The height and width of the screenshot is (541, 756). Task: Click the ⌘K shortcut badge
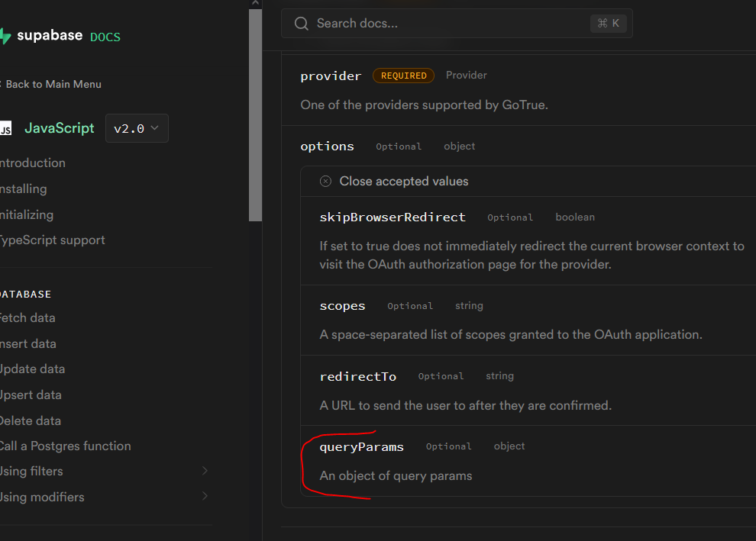(x=608, y=23)
